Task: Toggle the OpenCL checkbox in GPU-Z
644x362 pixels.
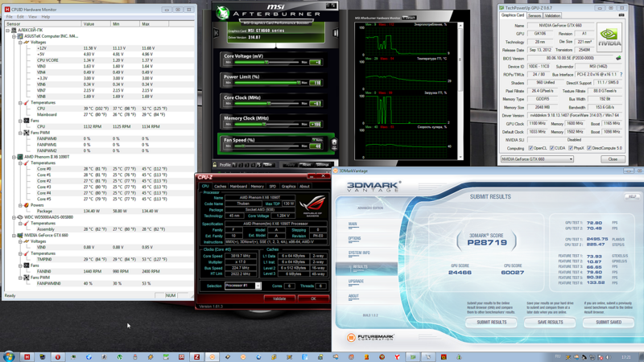Action: pyautogui.click(x=530, y=148)
